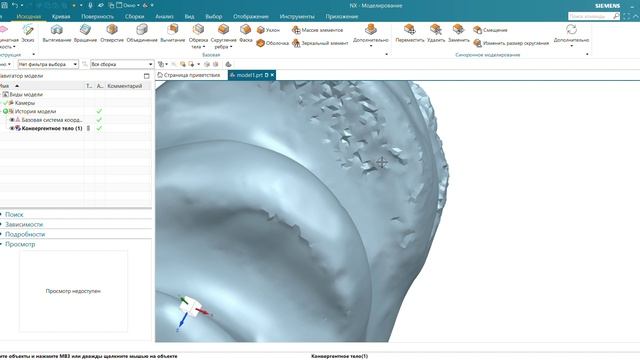Expand the Подробности section
The image size is (640, 360).
pyautogui.click(x=25, y=234)
